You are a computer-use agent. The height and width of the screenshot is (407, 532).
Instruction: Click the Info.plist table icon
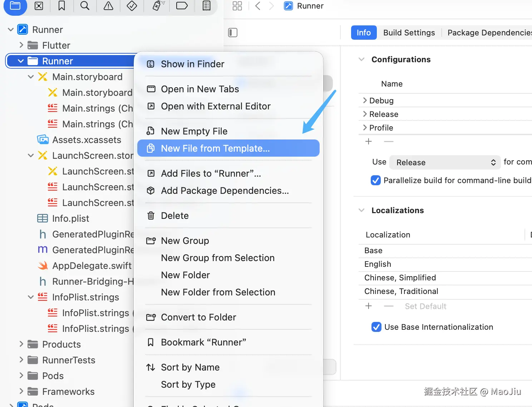[43, 218]
